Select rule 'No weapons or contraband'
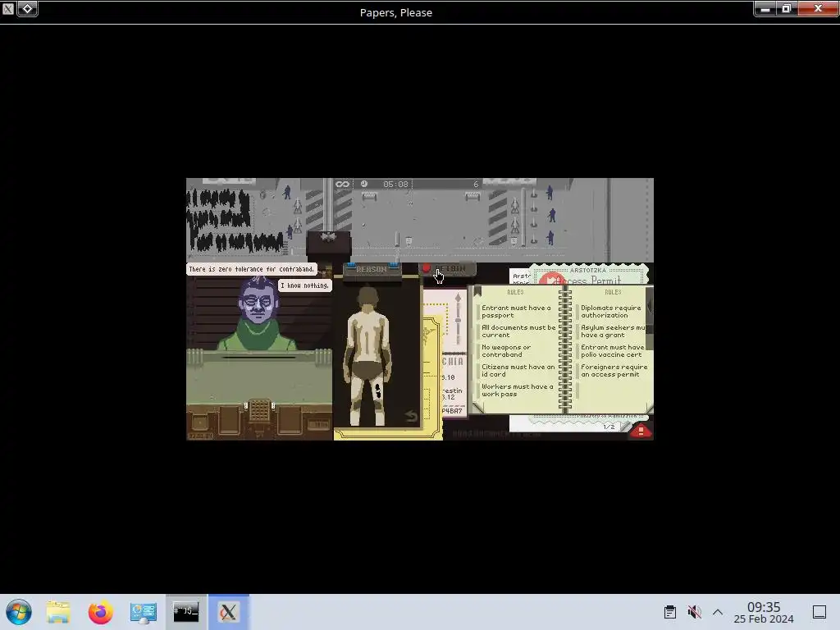Image resolution: width=840 pixels, height=630 pixels. tap(506, 351)
